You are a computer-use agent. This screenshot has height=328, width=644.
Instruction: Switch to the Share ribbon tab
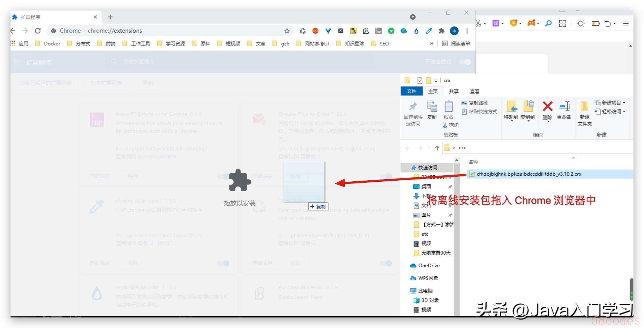(x=454, y=91)
